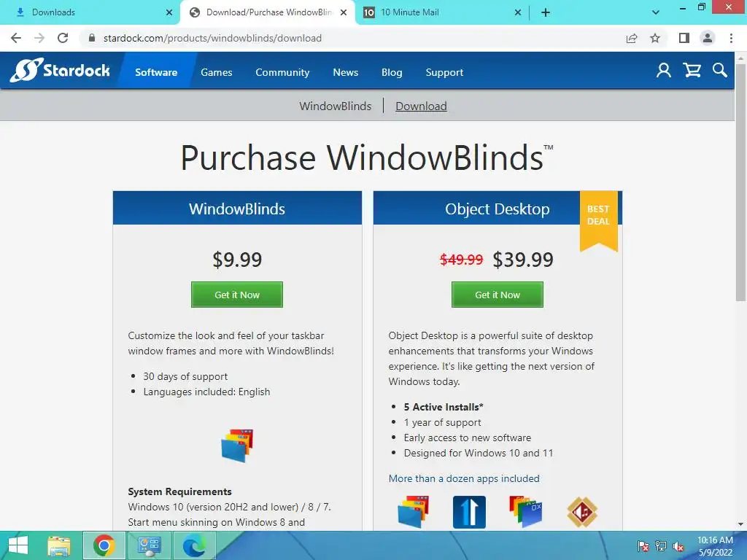Screen dimensions: 747x560
Task: Open the News nav item
Action: 345,72
